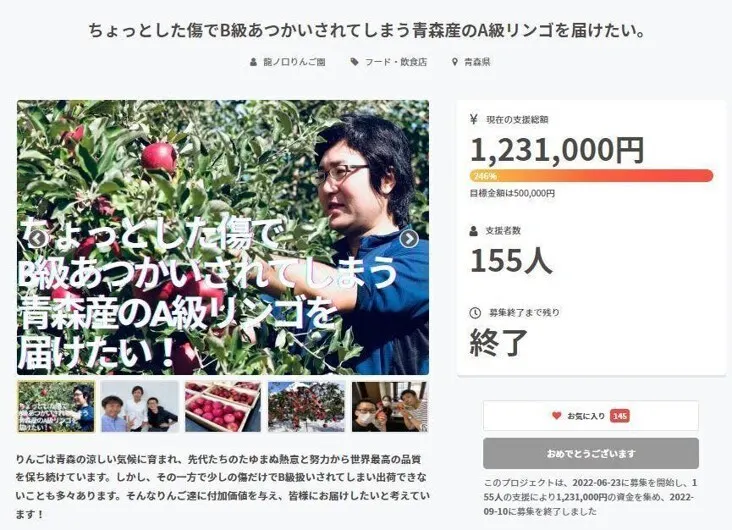Open the project owner りんご園 link

(295, 62)
